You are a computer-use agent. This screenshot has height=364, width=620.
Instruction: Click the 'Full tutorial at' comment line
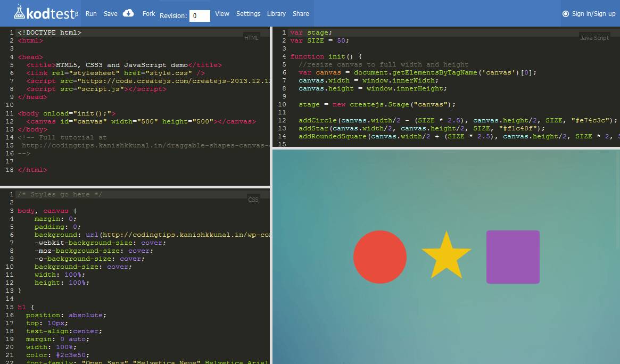point(62,137)
